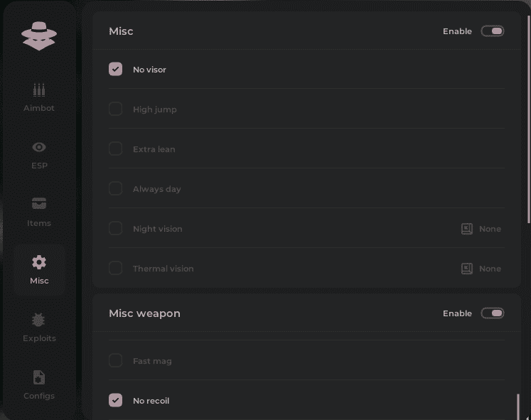Open the Exploits bug icon
531x420 pixels.
pos(39,320)
